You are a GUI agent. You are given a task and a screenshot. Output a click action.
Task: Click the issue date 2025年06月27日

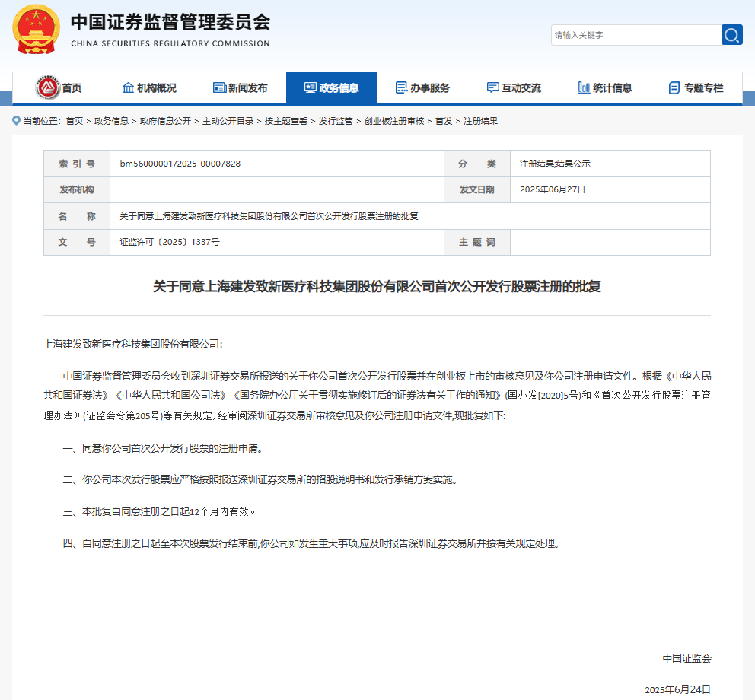click(553, 189)
